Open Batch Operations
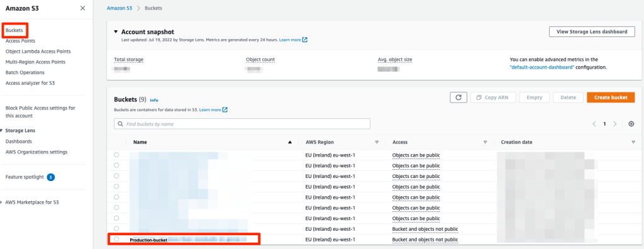 (x=25, y=72)
